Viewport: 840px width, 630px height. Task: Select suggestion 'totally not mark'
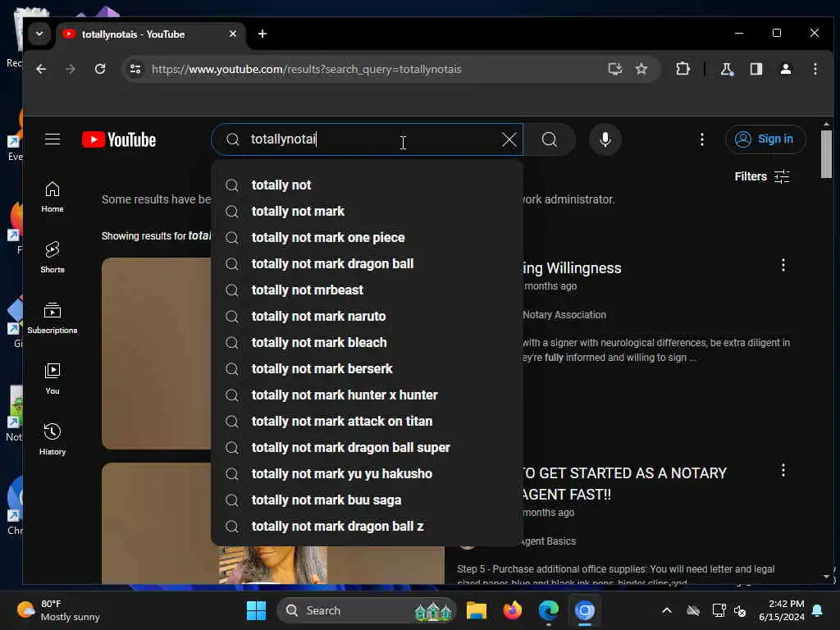pyautogui.click(x=367, y=211)
